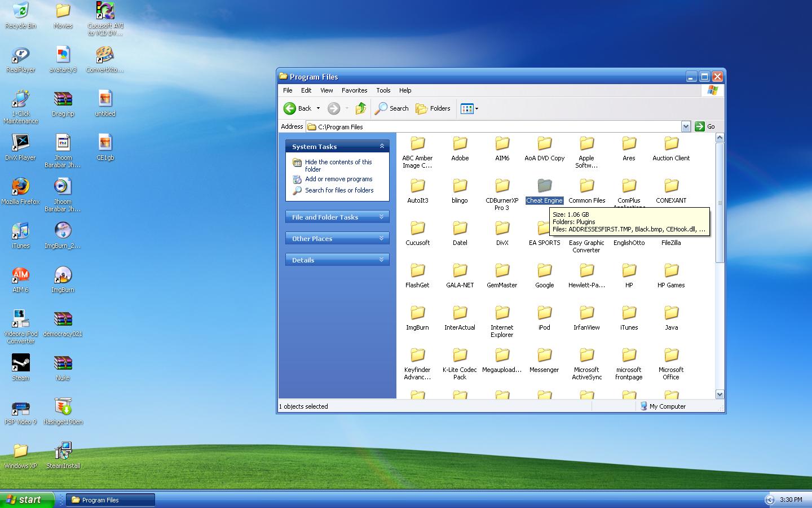Click the vertical scrollbar down arrow
The width and height of the screenshot is (812, 508).
[720, 394]
